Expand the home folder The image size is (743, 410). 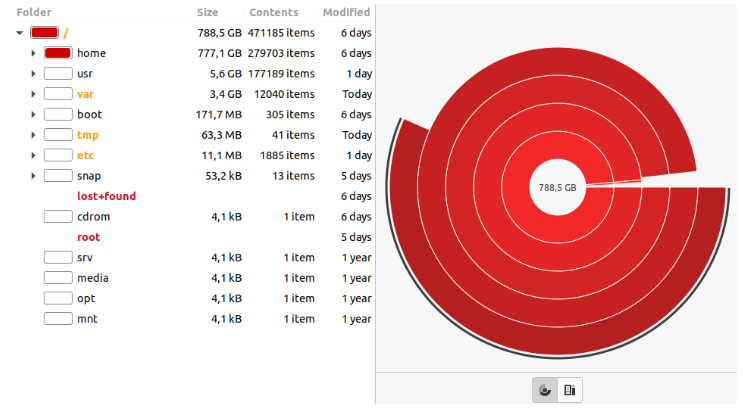pos(34,53)
